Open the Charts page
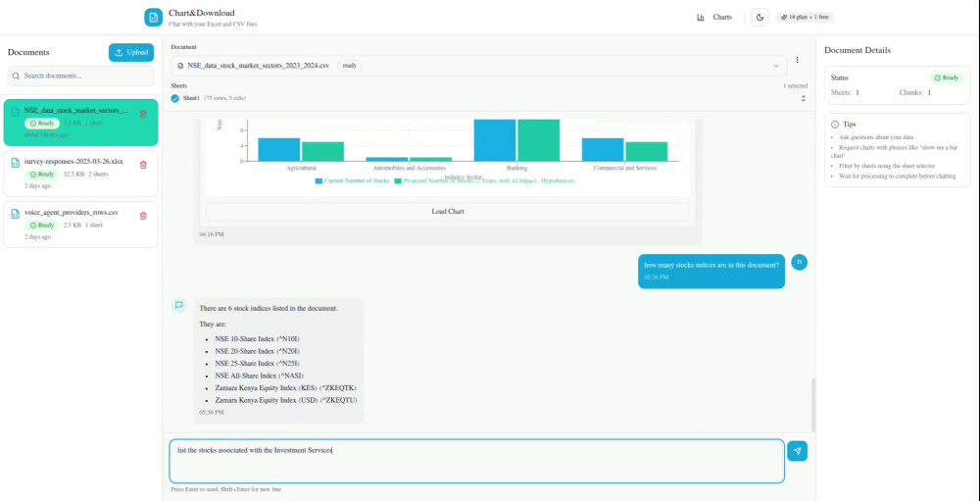 pyautogui.click(x=714, y=18)
